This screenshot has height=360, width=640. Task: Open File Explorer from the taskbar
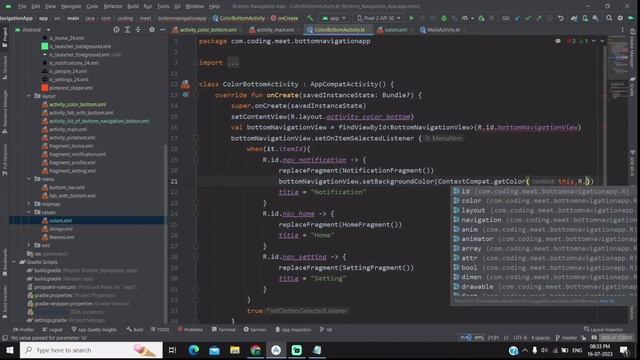[235, 350]
